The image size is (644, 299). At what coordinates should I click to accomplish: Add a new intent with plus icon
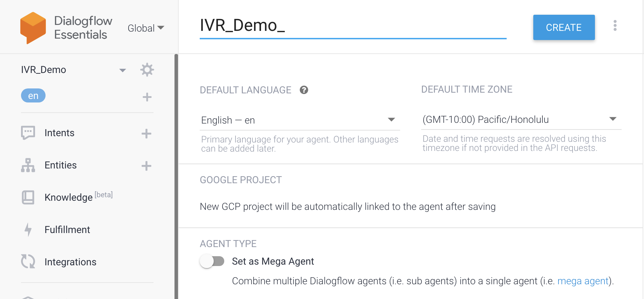146,133
